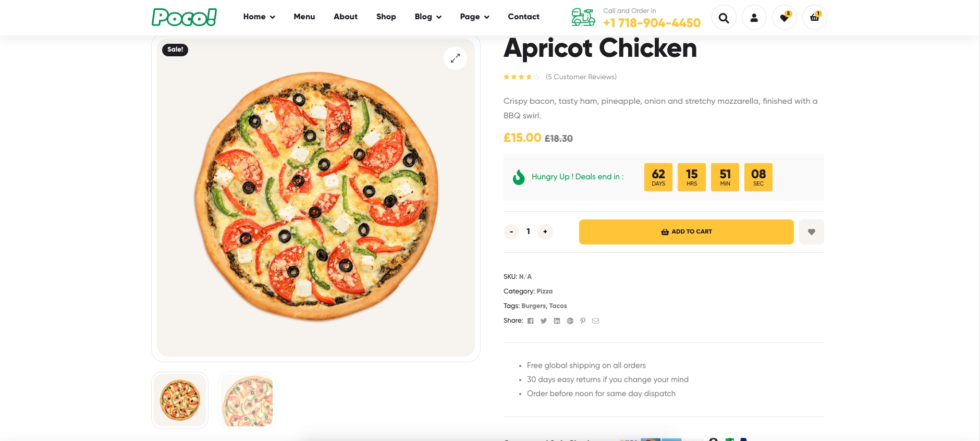
Task: Increase quantity with plus button
Action: tap(545, 232)
